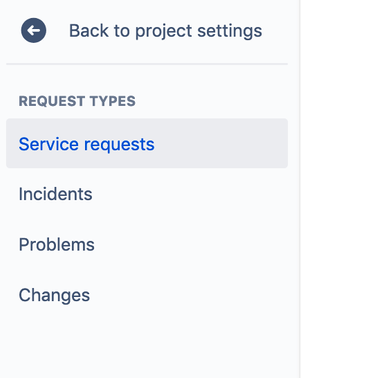Click the 'Back to project settings' text
The width and height of the screenshot is (375, 378).
[165, 31]
